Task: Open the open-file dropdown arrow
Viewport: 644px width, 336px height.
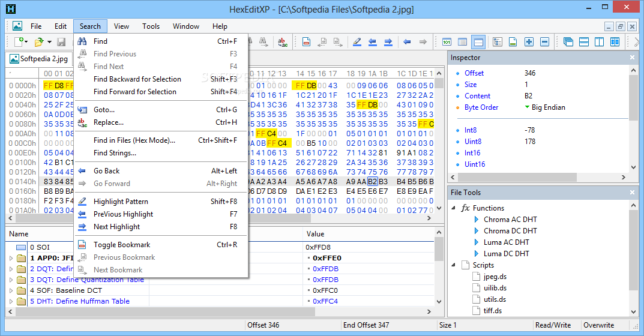Action: tap(49, 42)
